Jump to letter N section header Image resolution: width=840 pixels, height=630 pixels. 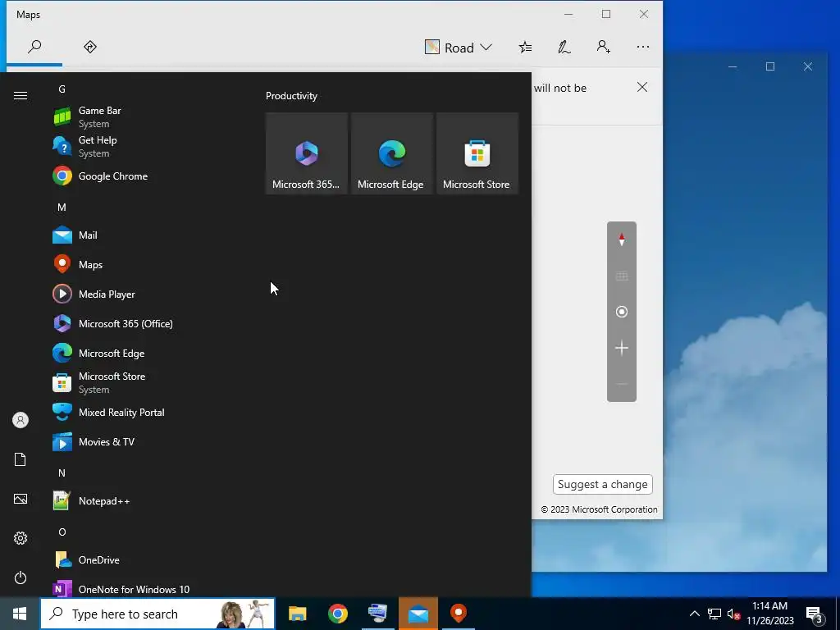click(62, 473)
